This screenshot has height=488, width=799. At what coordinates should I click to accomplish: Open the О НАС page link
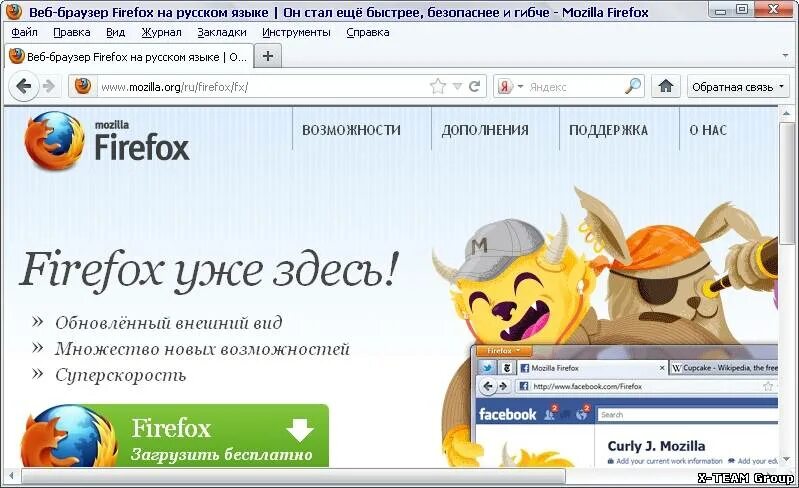tap(708, 130)
